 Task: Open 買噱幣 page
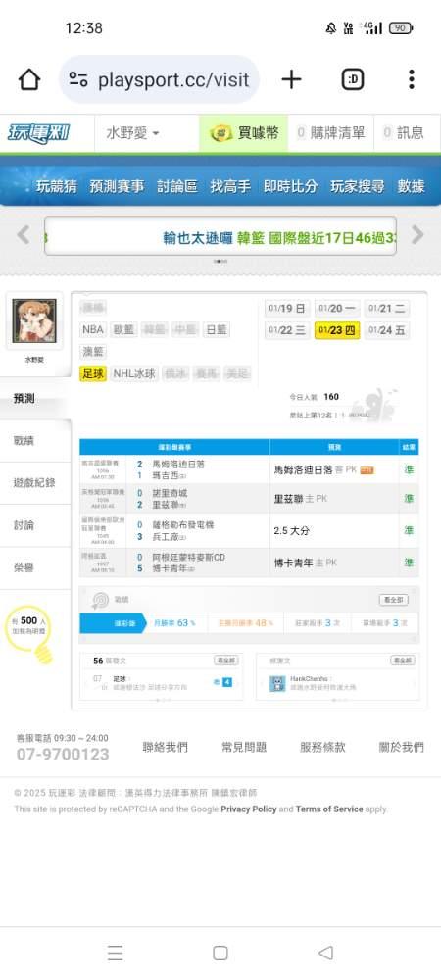[244, 133]
